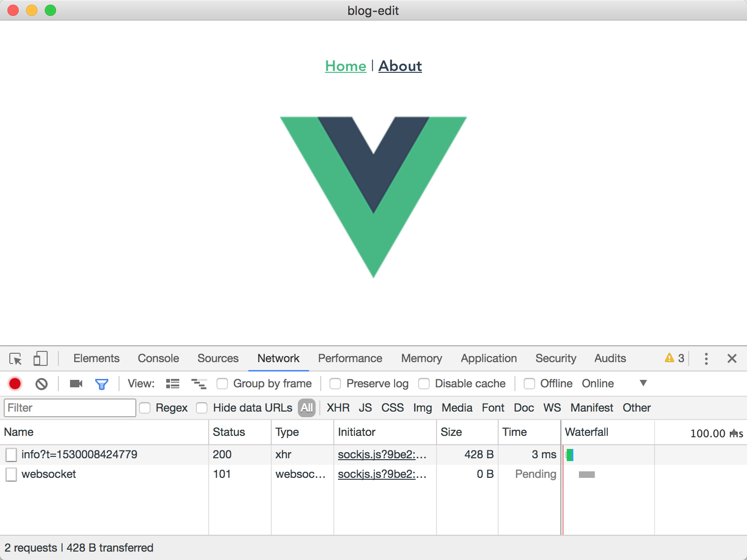The image size is (747, 560).
Task: Open the About page link
Action: [x=400, y=66]
